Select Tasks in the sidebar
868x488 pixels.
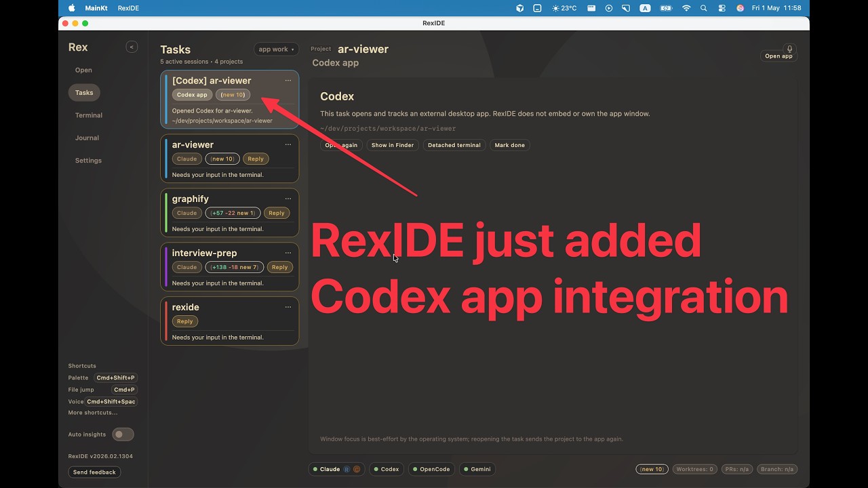pos(84,93)
